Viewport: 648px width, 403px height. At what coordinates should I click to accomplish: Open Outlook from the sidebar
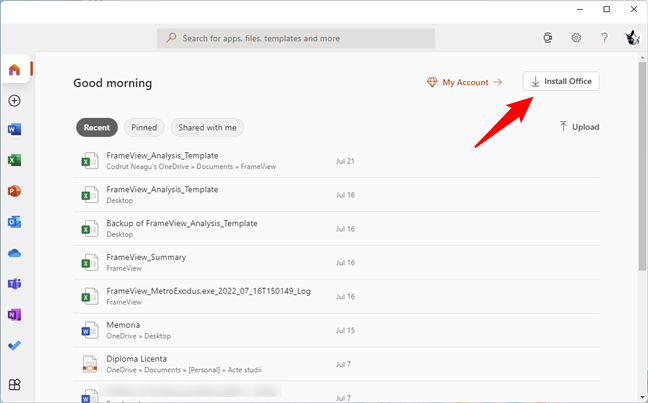pyautogui.click(x=14, y=222)
